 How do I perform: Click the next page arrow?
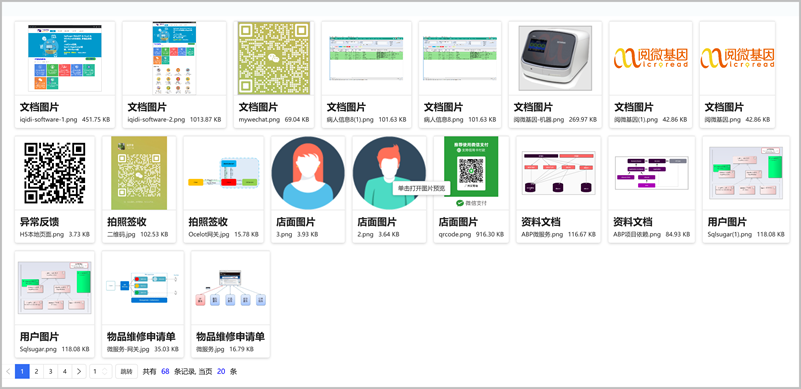coord(79,372)
